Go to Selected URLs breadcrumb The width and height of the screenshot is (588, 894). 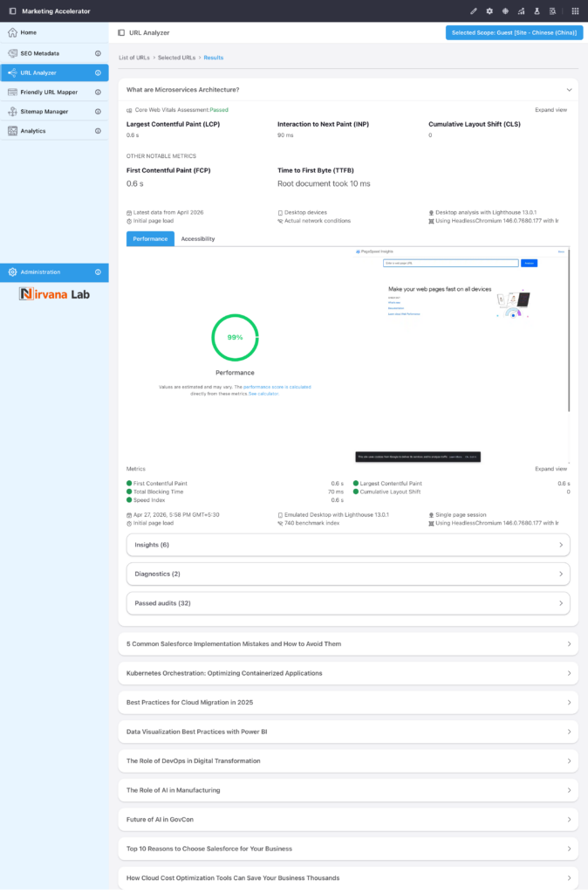176,58
